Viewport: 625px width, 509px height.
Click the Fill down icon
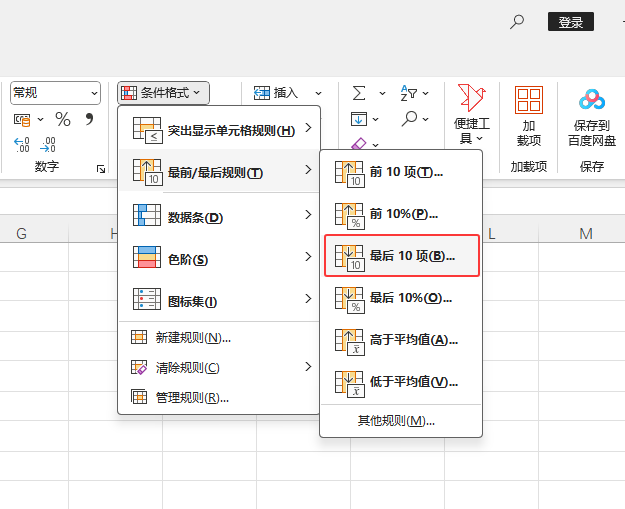click(359, 119)
